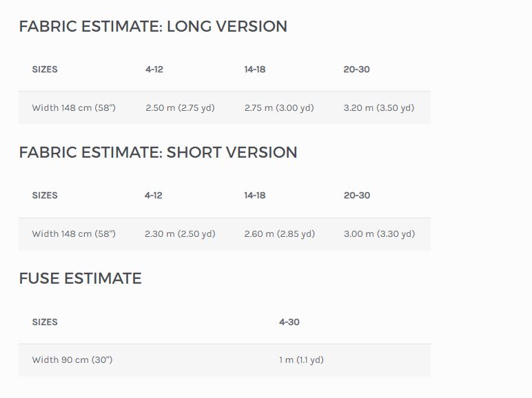Viewport: 532px width, 398px height.
Task: Click the Fabric Estimate: Short Version heading
Action: point(158,153)
